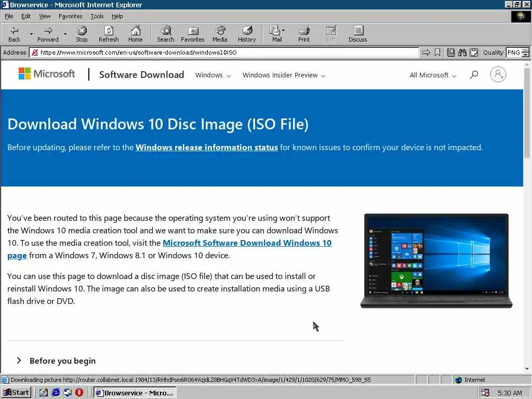Click the Mail toolbar icon
Image resolution: width=532 pixels, height=399 pixels.
[275, 34]
